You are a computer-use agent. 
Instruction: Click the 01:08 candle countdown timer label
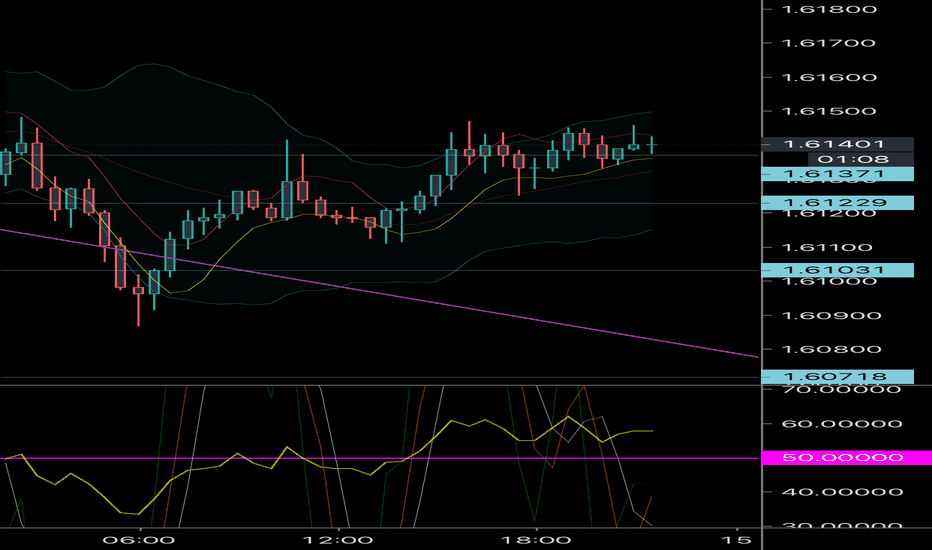[836, 159]
